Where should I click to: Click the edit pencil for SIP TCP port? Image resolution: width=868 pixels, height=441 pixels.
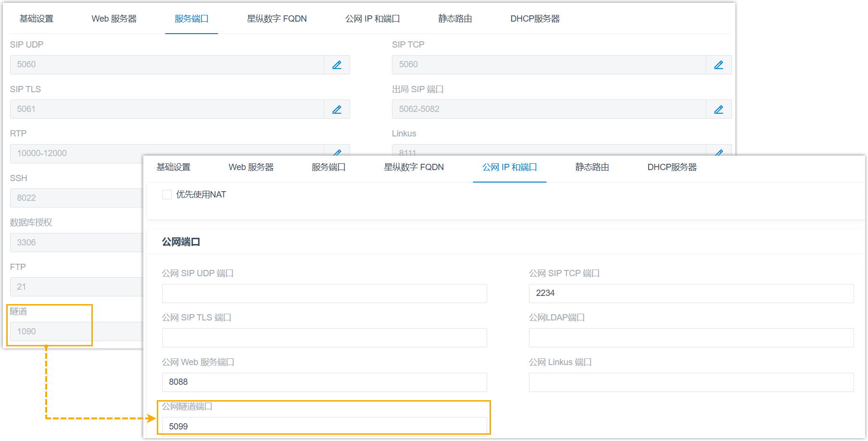coord(718,65)
